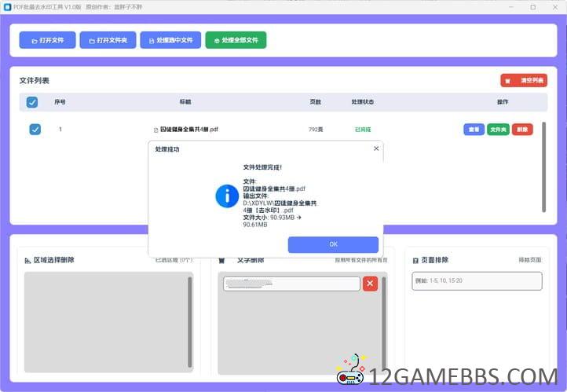
Task: Click the text removal input field
Action: click(x=291, y=284)
